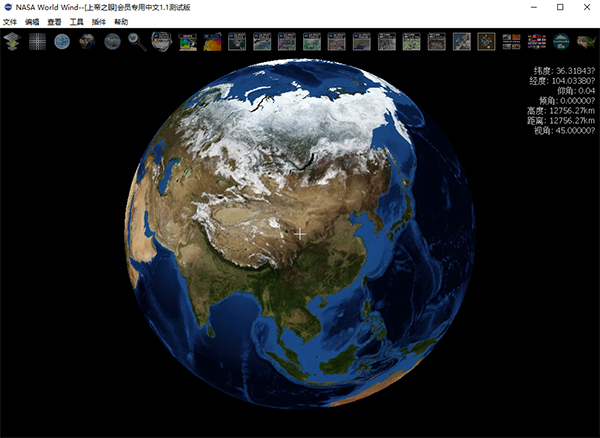Open the 帮助 menu
Image resolution: width=600 pixels, height=438 pixels.
(121, 22)
